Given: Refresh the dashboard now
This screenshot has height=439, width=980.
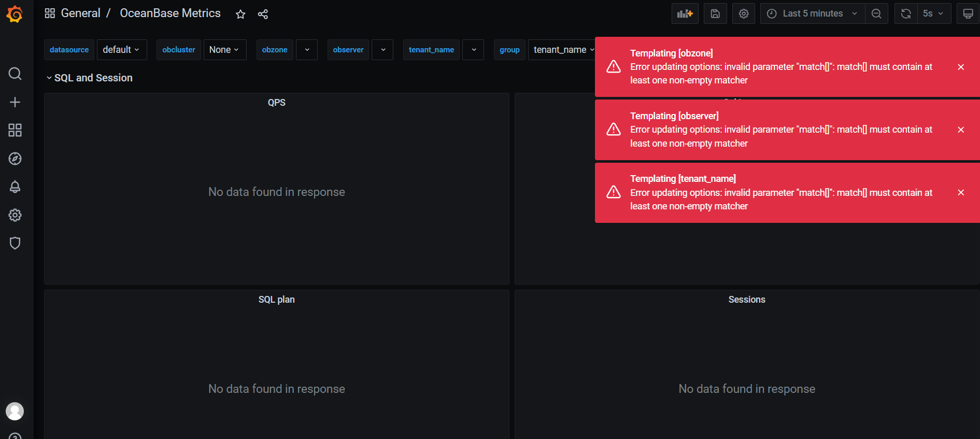Looking at the screenshot, I should 906,13.
